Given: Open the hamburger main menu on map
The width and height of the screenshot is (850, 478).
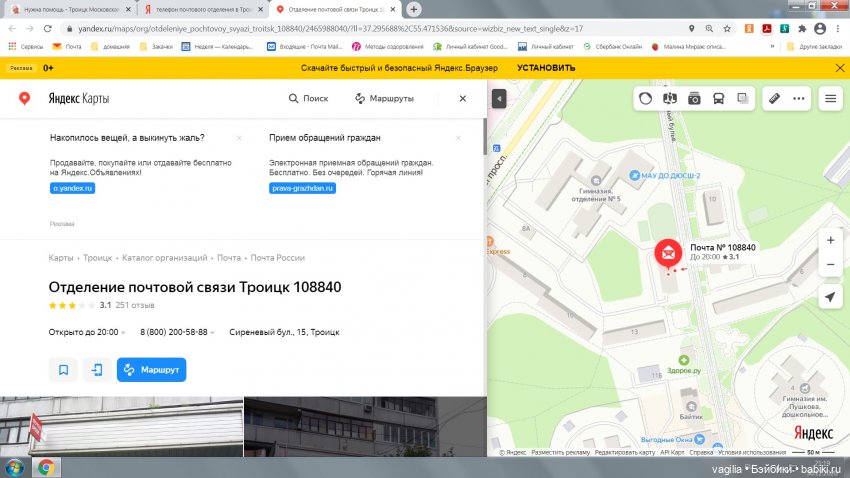Looking at the screenshot, I should [830, 99].
